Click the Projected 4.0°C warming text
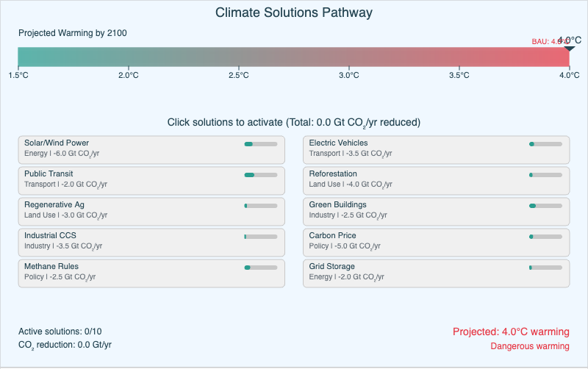The height and width of the screenshot is (369, 588). coord(510,332)
